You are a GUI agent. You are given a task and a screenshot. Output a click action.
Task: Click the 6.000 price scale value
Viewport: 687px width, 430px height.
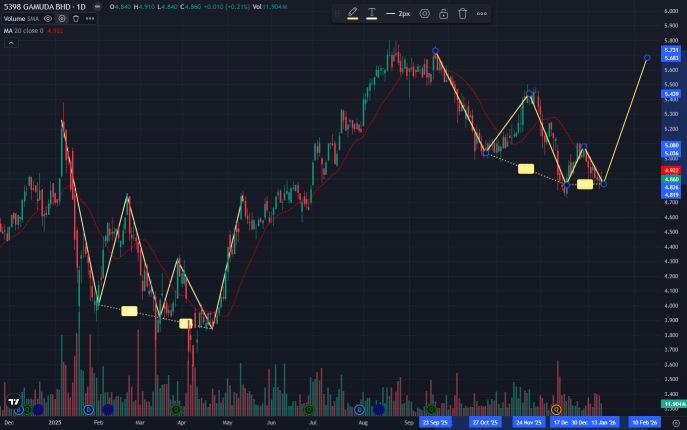click(671, 11)
